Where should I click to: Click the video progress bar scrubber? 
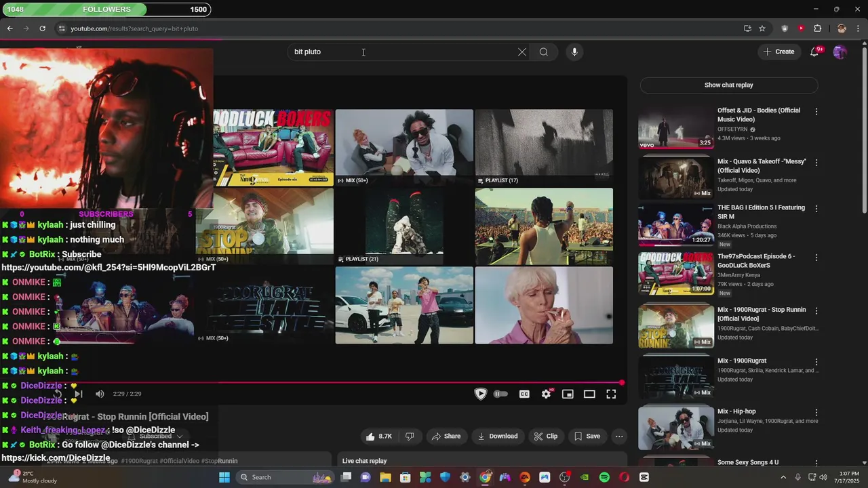point(621,383)
